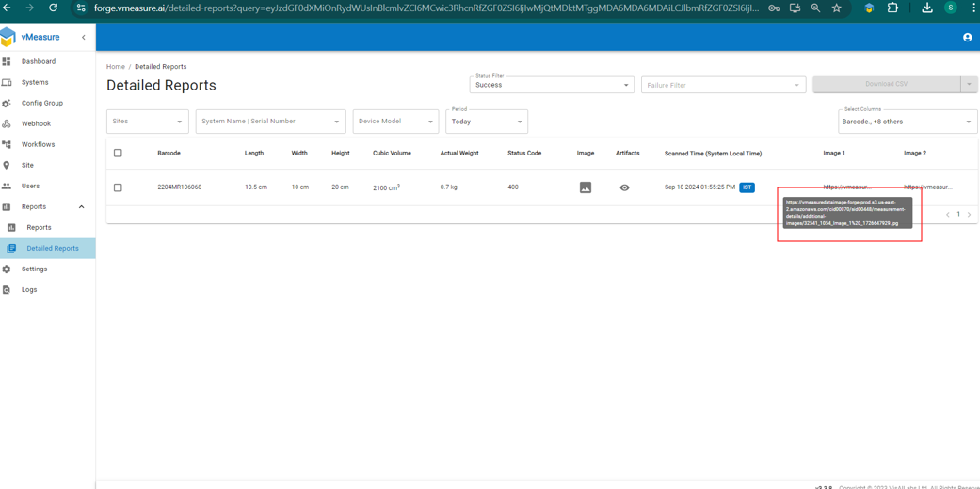Click the Status Code value 400
Viewport: 980px width, 489px height.
pos(512,187)
